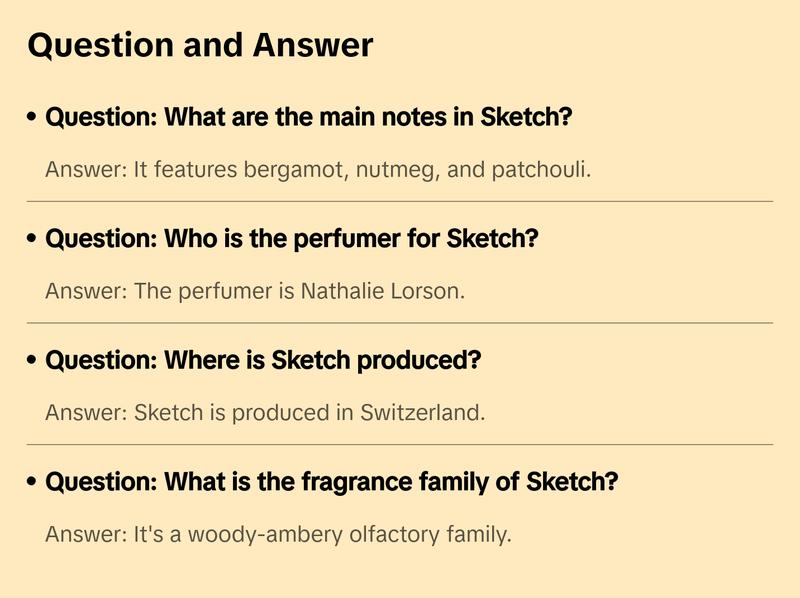
Task: Select the question about Sketch's main notes
Action: tap(309, 117)
